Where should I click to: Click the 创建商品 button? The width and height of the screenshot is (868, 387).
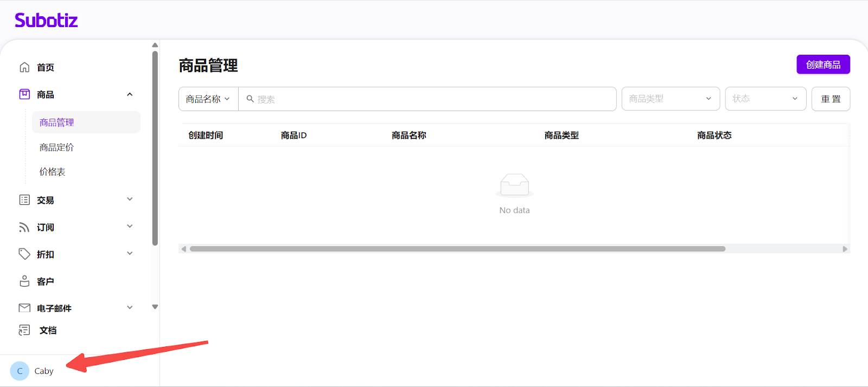coord(822,64)
